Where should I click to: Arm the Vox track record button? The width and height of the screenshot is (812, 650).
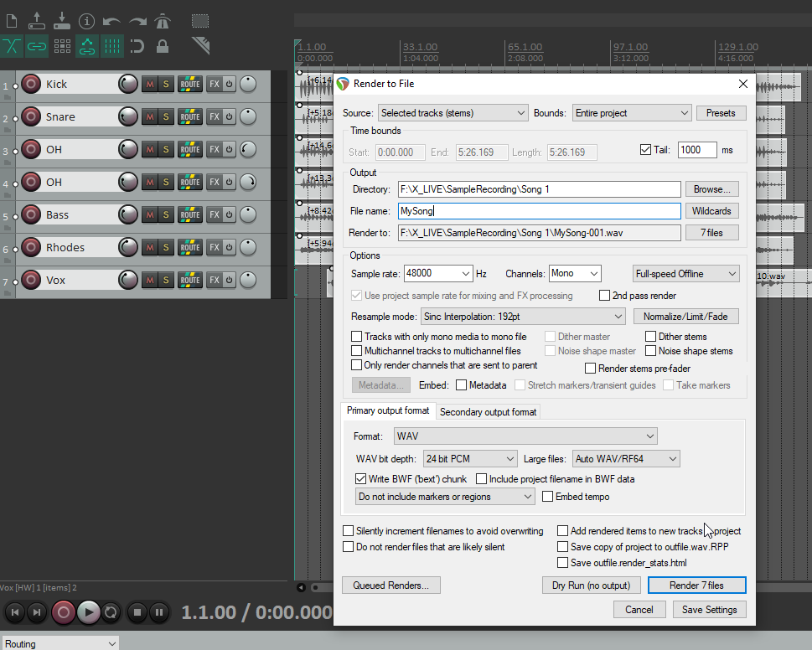pyautogui.click(x=31, y=280)
